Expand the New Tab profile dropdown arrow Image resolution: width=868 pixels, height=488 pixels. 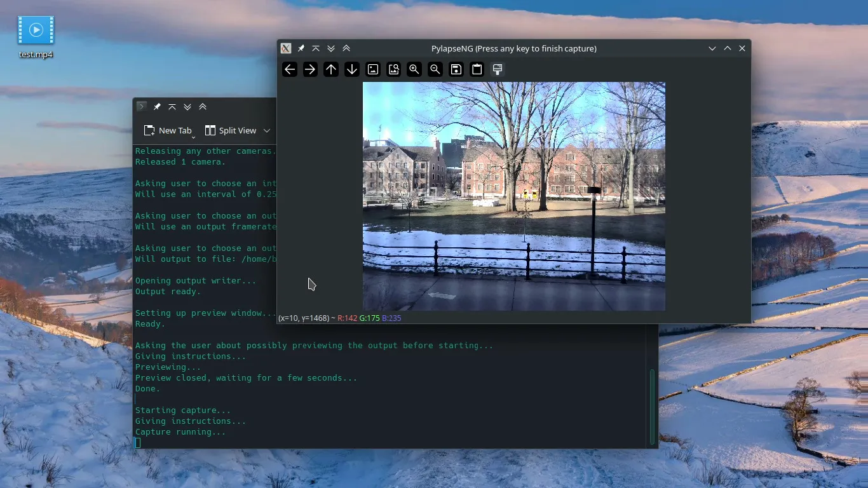pos(193,137)
